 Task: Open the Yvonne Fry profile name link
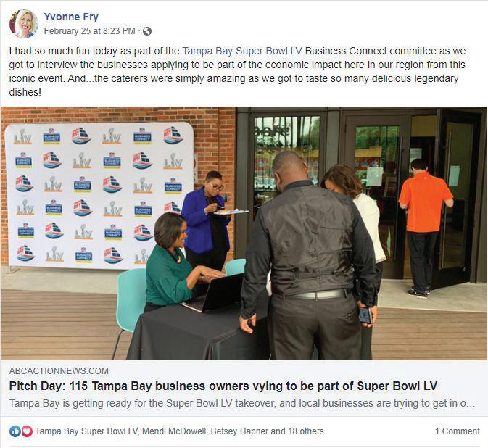point(71,17)
